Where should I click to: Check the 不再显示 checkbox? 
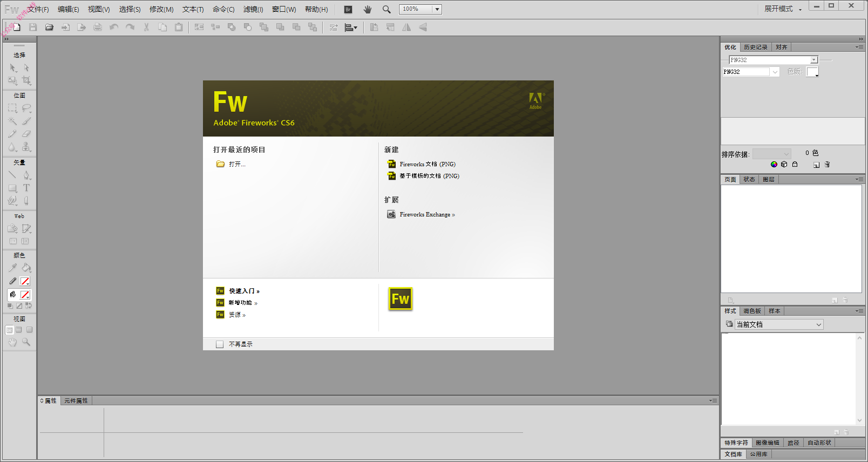[220, 344]
